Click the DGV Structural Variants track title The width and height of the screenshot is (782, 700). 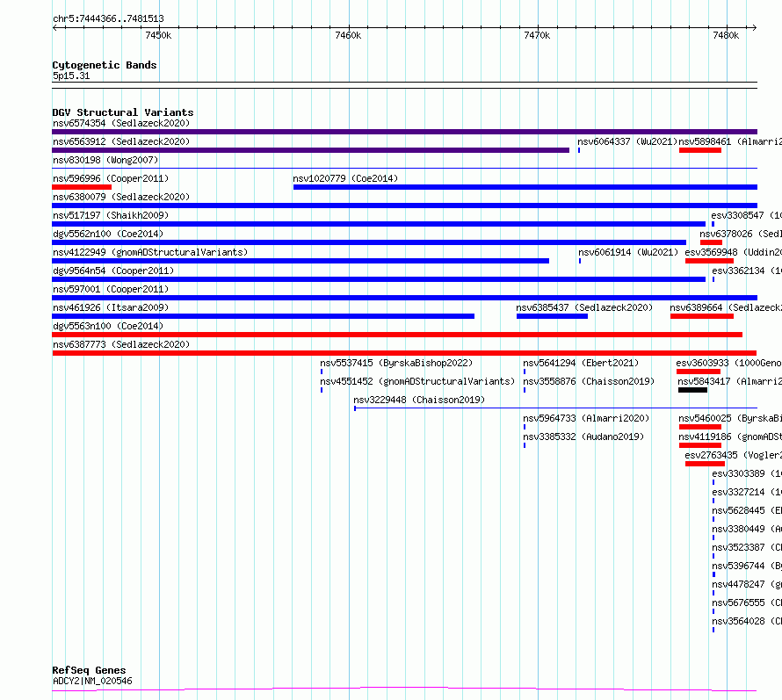click(x=123, y=112)
